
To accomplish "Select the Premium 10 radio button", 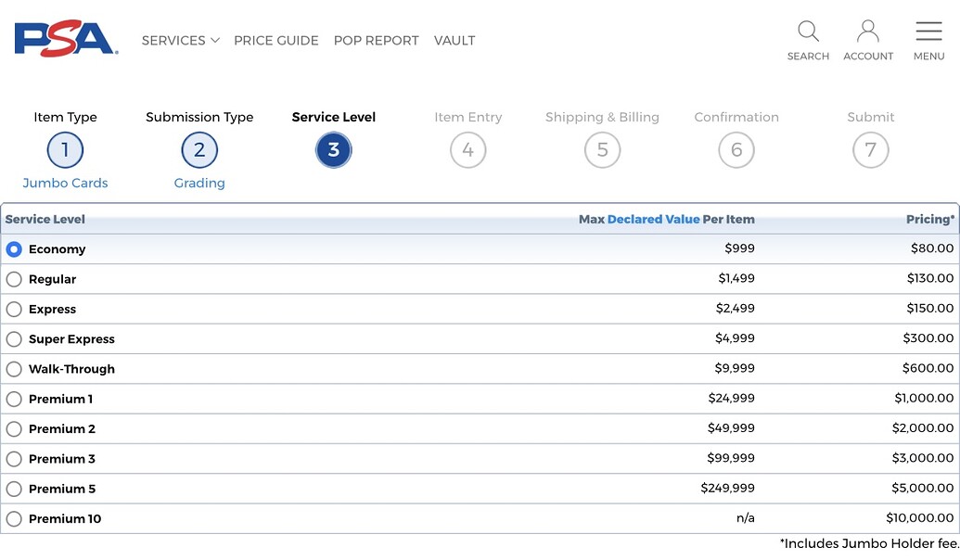I will [x=14, y=519].
